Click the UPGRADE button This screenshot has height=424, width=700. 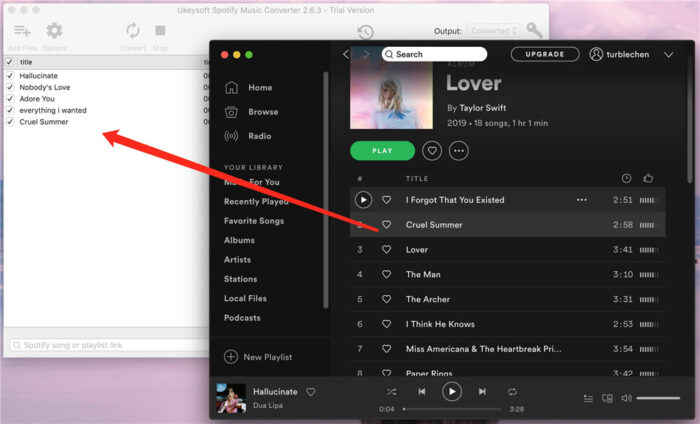tap(545, 54)
